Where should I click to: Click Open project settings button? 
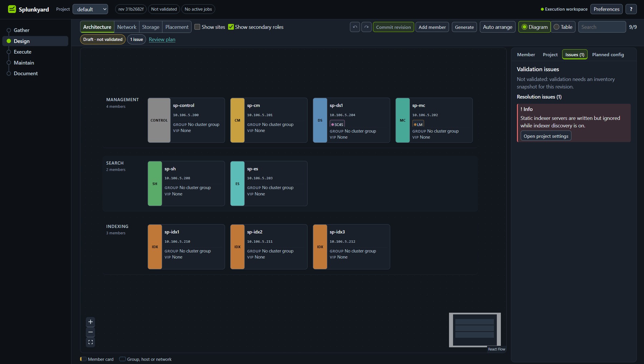[x=546, y=136]
